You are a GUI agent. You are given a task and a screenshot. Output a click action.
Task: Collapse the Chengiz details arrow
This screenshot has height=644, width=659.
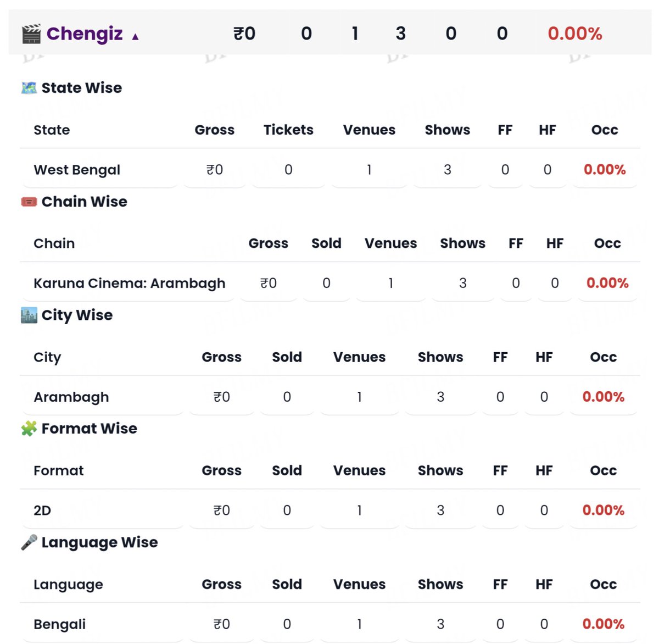[135, 37]
